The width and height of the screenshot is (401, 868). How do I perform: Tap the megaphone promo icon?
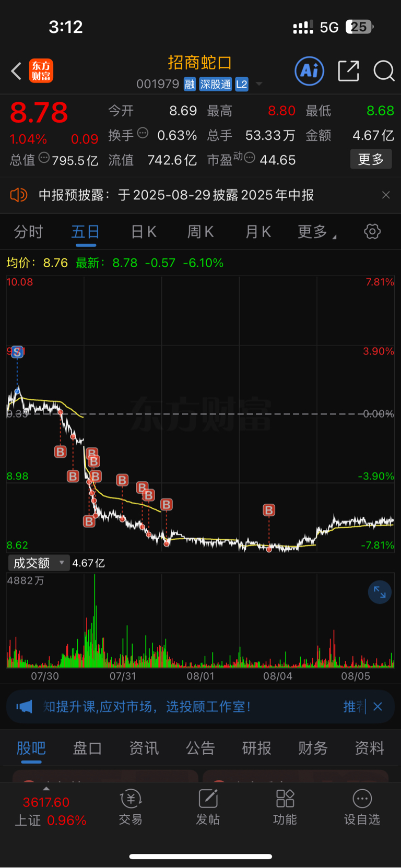coord(24,707)
